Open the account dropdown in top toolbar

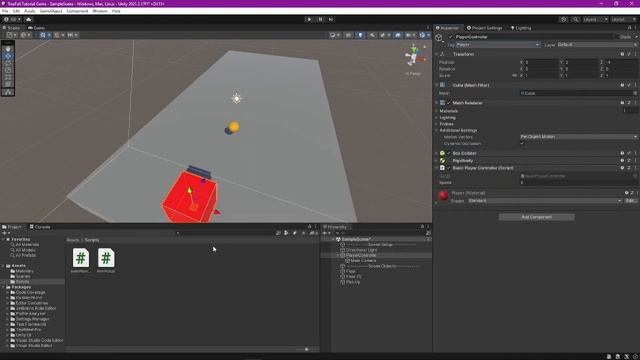13,19
